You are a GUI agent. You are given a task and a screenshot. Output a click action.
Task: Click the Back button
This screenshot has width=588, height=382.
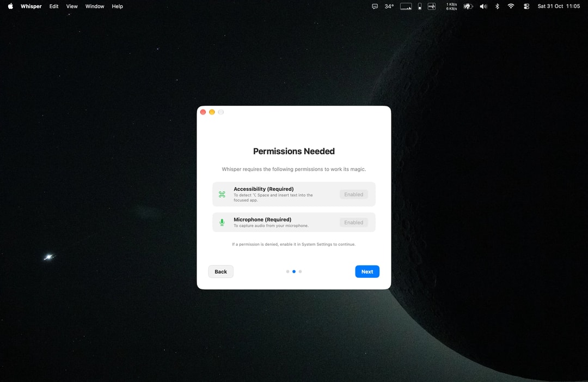click(x=220, y=271)
